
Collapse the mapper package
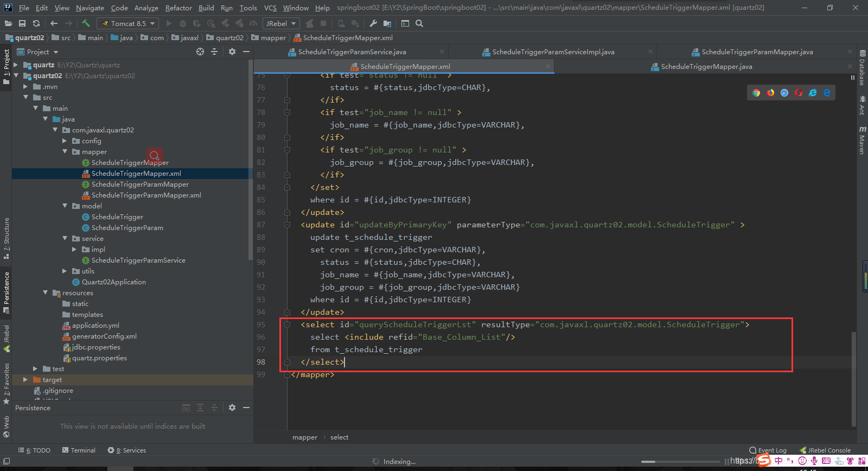coord(65,151)
